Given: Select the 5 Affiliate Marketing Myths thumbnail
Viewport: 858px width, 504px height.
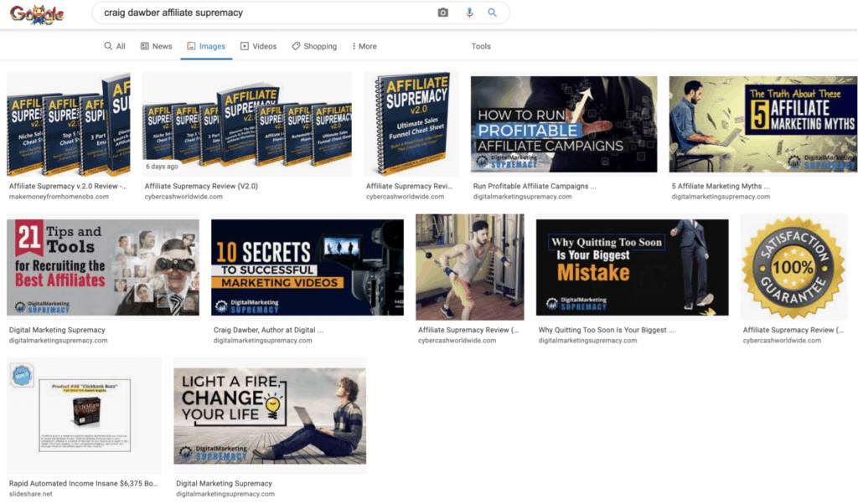Looking at the screenshot, I should coord(762,124).
